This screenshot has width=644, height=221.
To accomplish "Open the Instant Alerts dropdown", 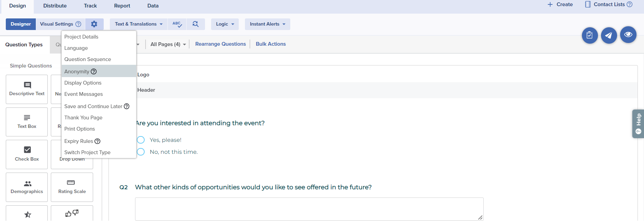I will point(267,24).
